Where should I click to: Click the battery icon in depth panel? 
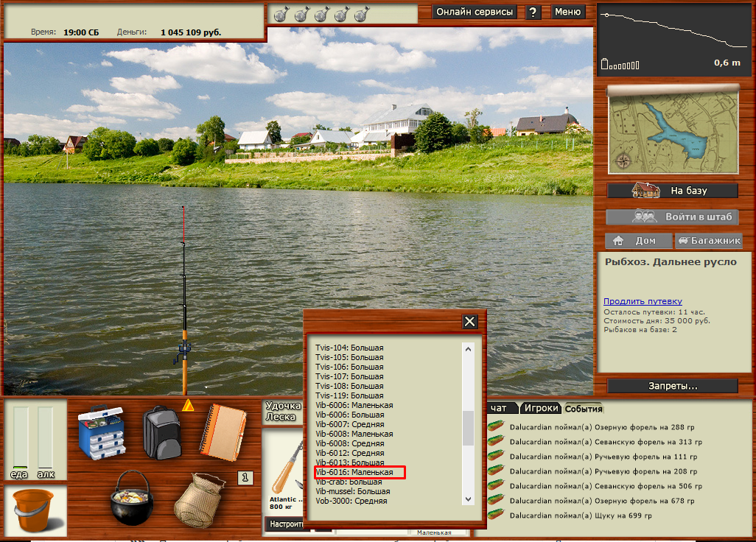[605, 63]
